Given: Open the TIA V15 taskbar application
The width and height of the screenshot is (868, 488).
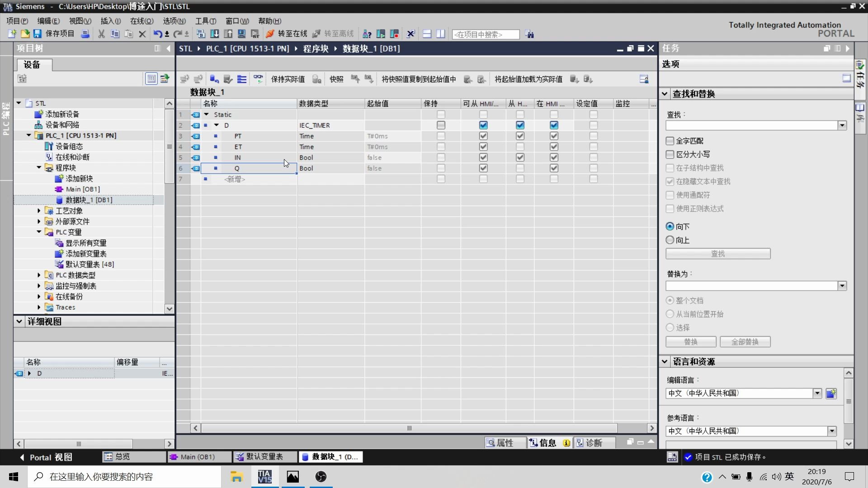Looking at the screenshot, I should (265, 477).
